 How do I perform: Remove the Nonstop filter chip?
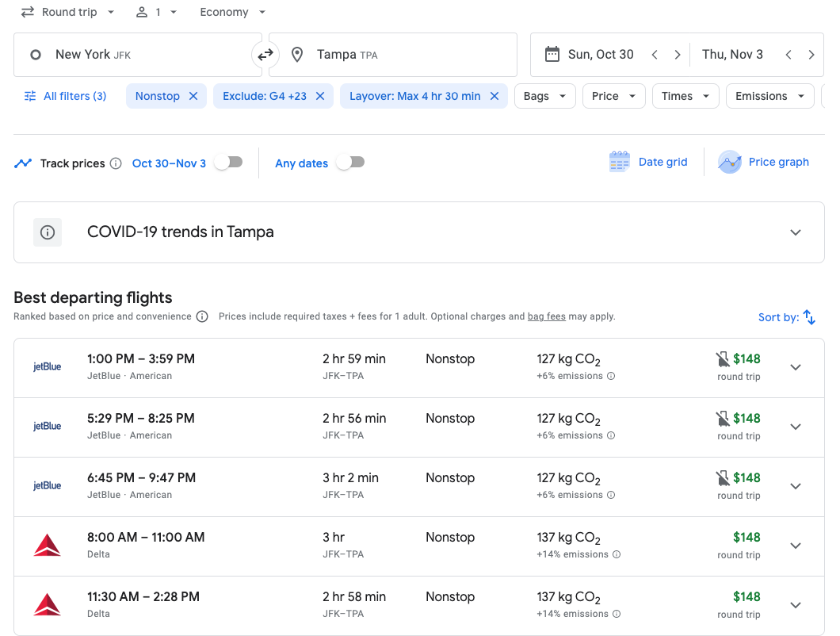[193, 95]
